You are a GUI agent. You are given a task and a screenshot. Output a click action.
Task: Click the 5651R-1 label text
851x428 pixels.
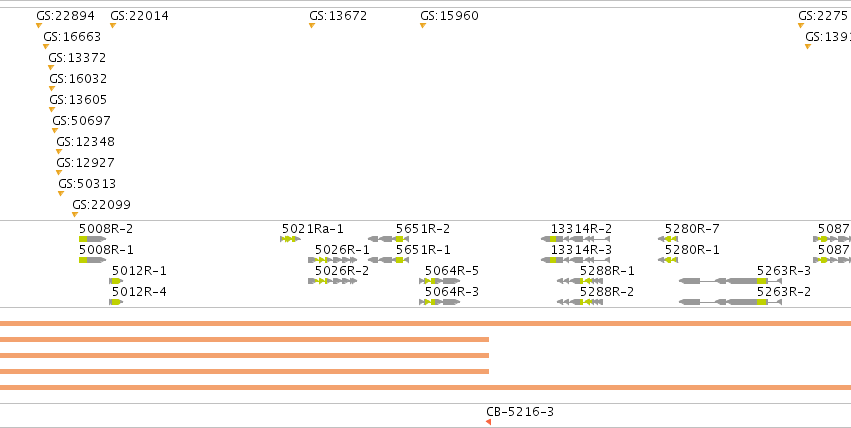[423, 250]
